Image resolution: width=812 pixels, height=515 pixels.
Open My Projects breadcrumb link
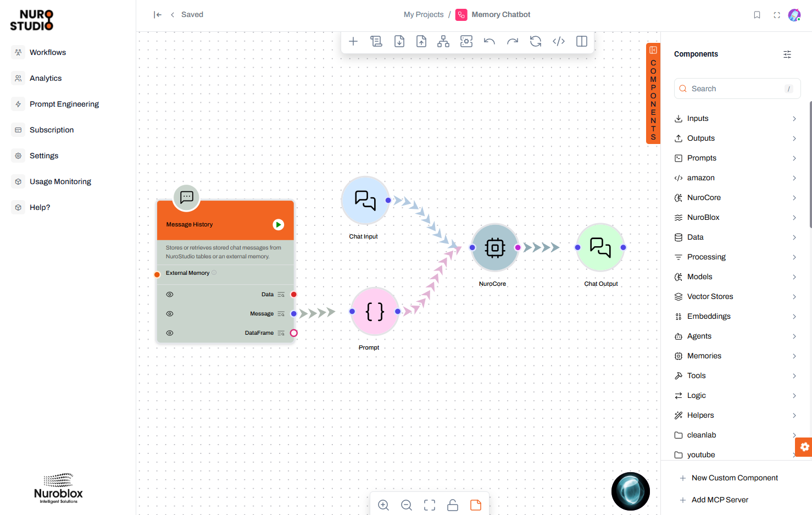(x=424, y=15)
